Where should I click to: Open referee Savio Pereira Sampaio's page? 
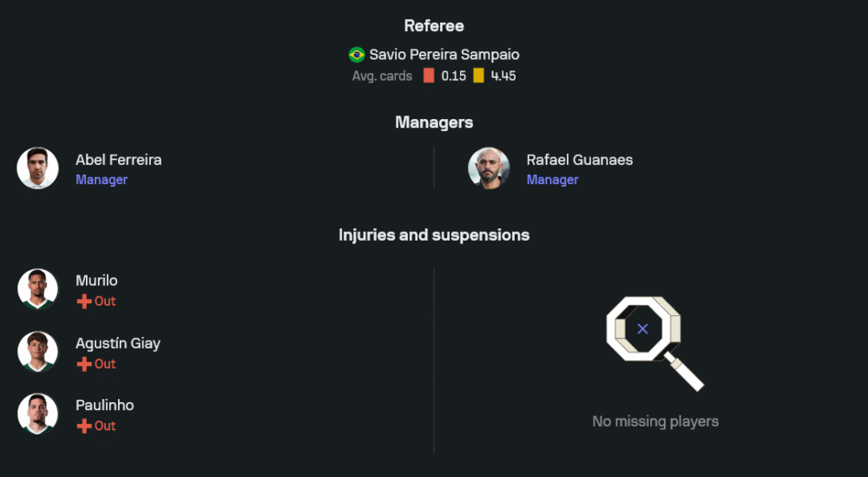tap(444, 55)
